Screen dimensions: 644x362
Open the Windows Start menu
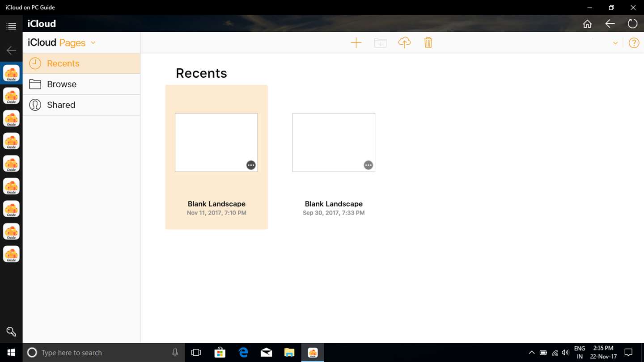pos(11,353)
